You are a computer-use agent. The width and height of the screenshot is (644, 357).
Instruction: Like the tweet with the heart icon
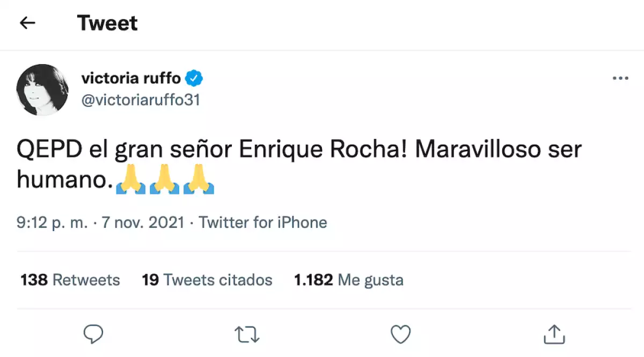pyautogui.click(x=400, y=334)
